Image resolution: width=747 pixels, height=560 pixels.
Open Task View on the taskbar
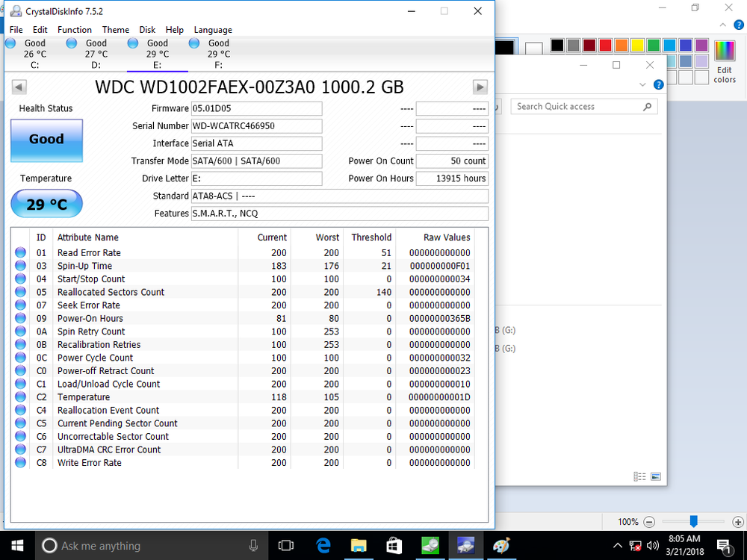pos(286,546)
